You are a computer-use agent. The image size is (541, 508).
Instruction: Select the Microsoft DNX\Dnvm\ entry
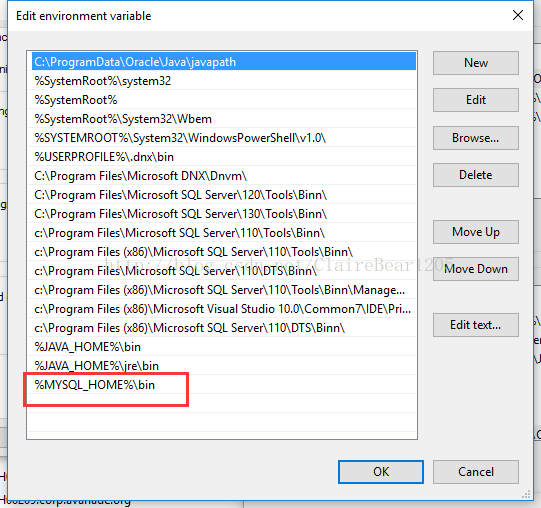coord(222,176)
